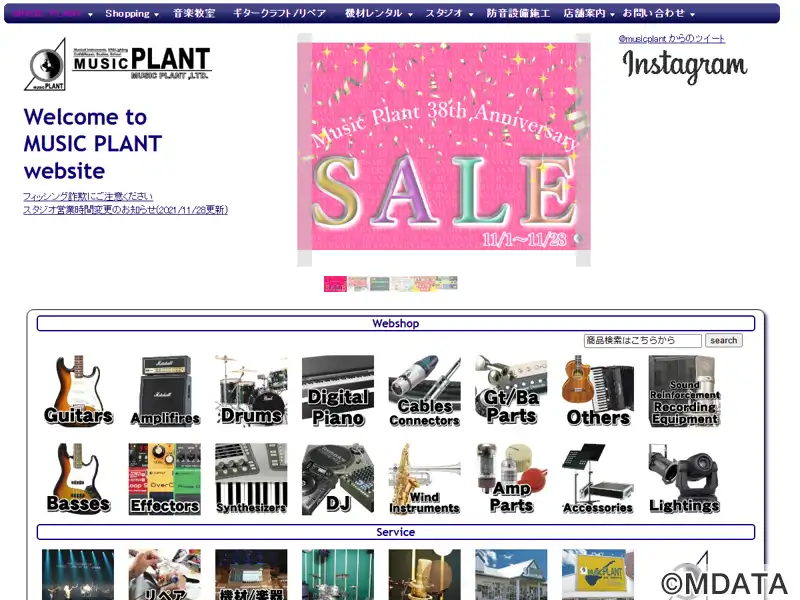
Task: Choose the Cables Connectors category icon
Action: click(x=424, y=390)
